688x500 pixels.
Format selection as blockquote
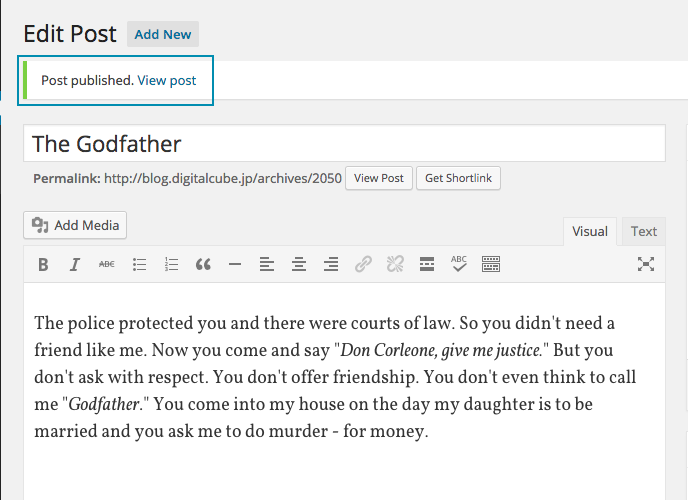203,265
